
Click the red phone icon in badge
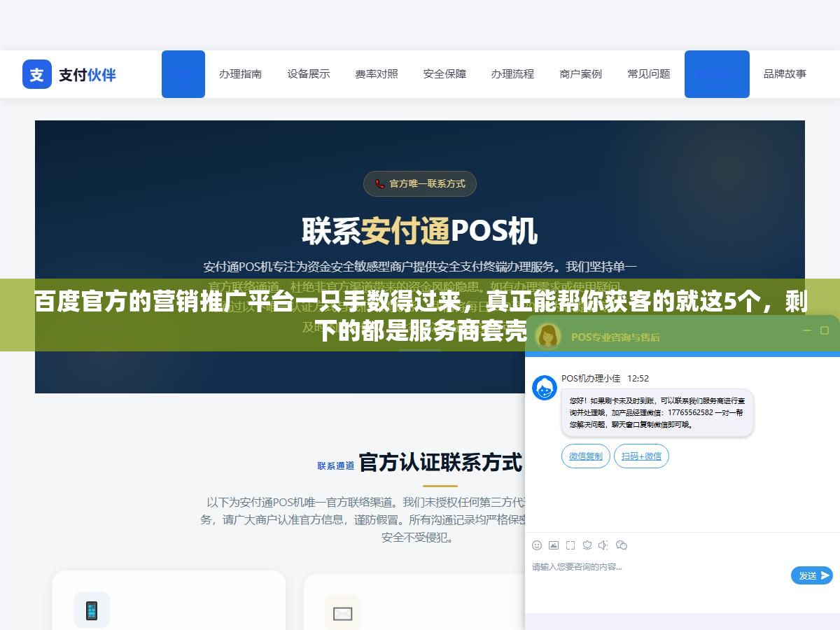coord(380,184)
